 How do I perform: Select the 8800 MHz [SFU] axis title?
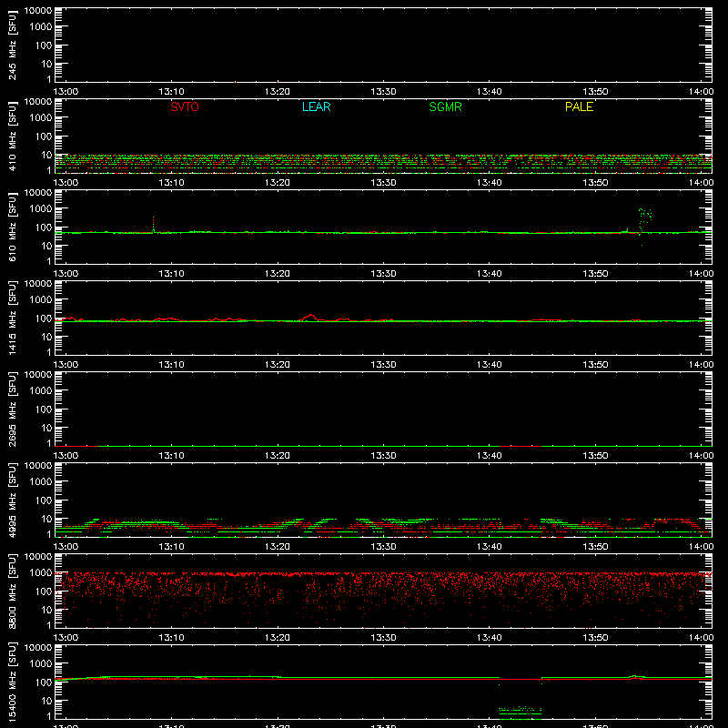pos(13,591)
